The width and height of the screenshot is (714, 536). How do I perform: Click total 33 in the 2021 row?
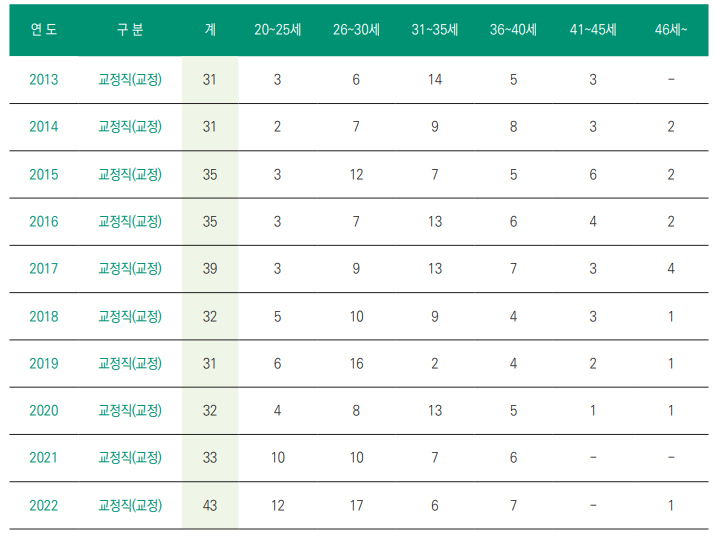(210, 458)
